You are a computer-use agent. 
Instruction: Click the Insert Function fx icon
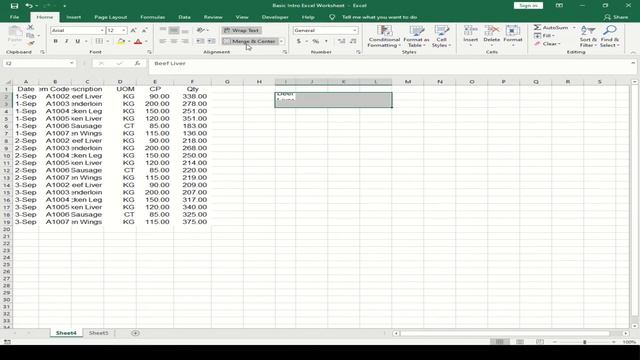(x=137, y=63)
